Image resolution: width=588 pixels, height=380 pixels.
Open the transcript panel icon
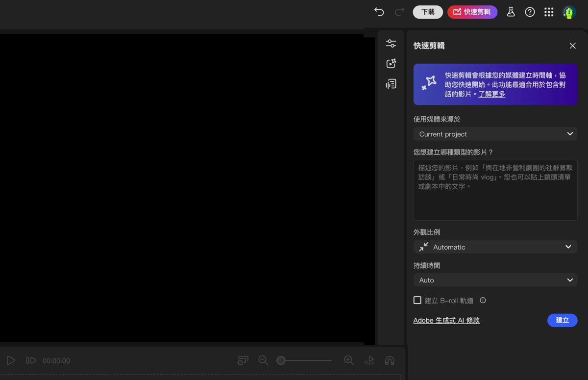coord(391,84)
